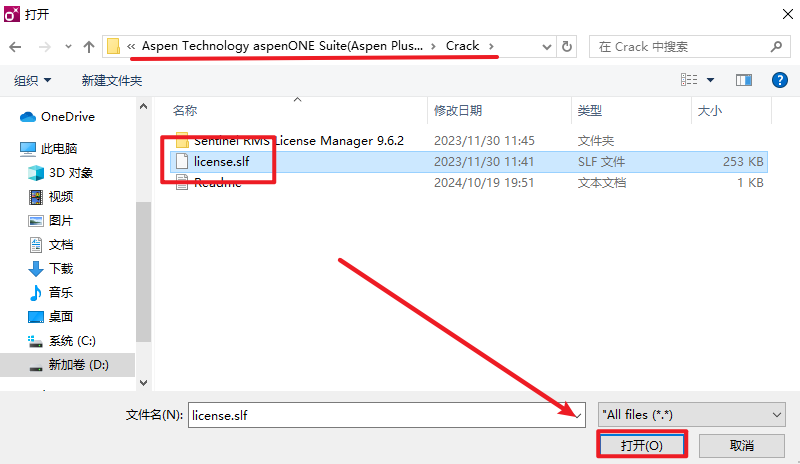Refresh the Crack folder listing
This screenshot has height=464, width=800.
[567, 47]
